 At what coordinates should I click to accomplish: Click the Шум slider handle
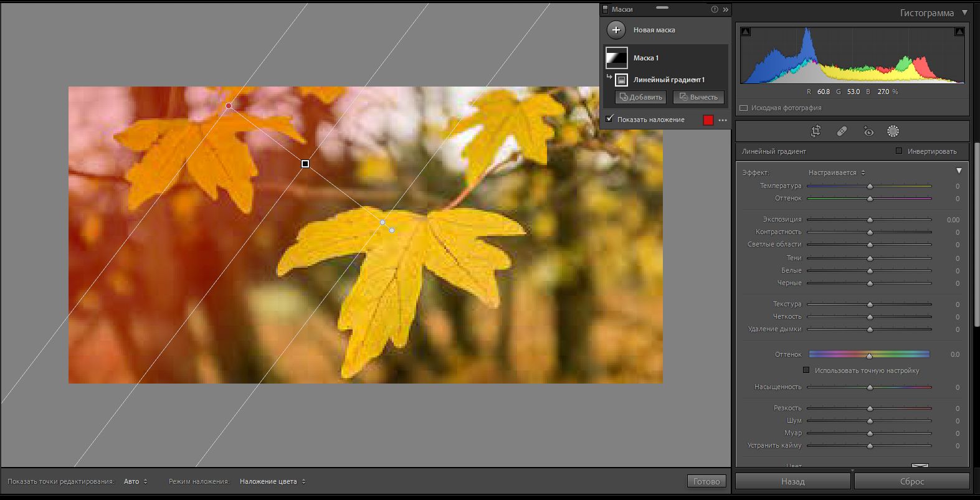870,421
